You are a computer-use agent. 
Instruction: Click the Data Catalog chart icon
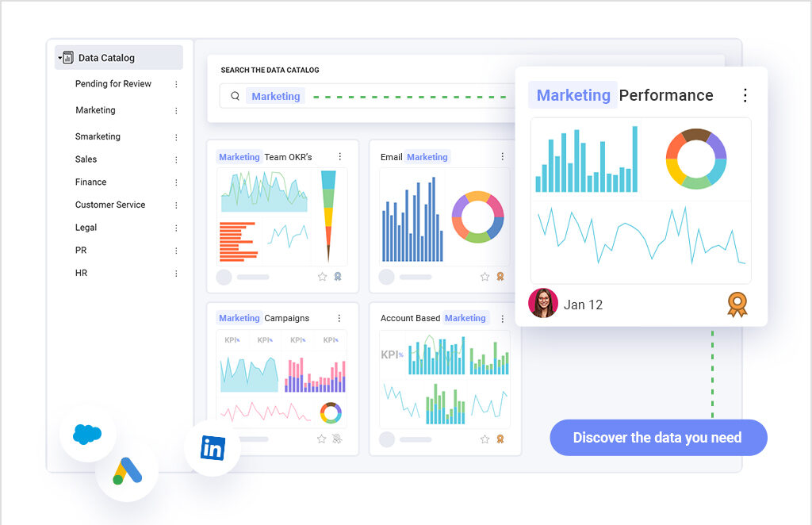point(68,58)
